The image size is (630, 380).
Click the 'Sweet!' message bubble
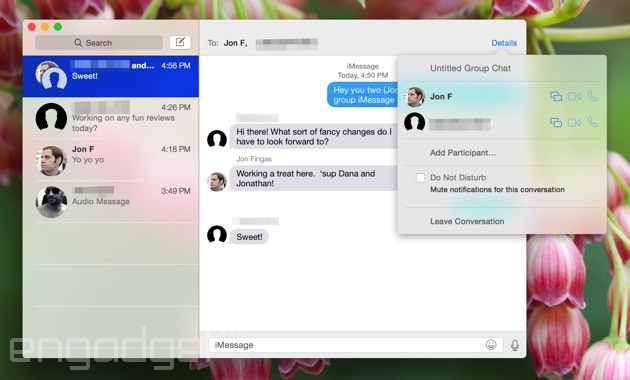tap(249, 237)
